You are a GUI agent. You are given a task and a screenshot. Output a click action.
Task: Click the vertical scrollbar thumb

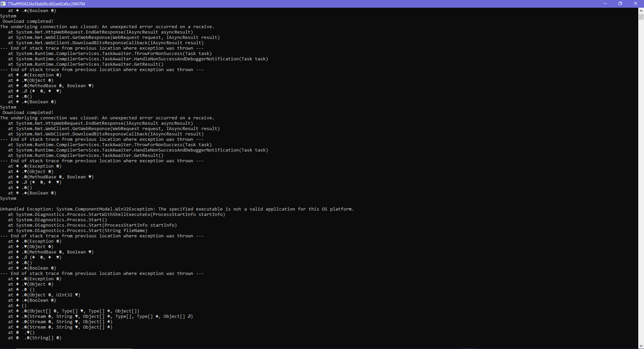coord(641,17)
